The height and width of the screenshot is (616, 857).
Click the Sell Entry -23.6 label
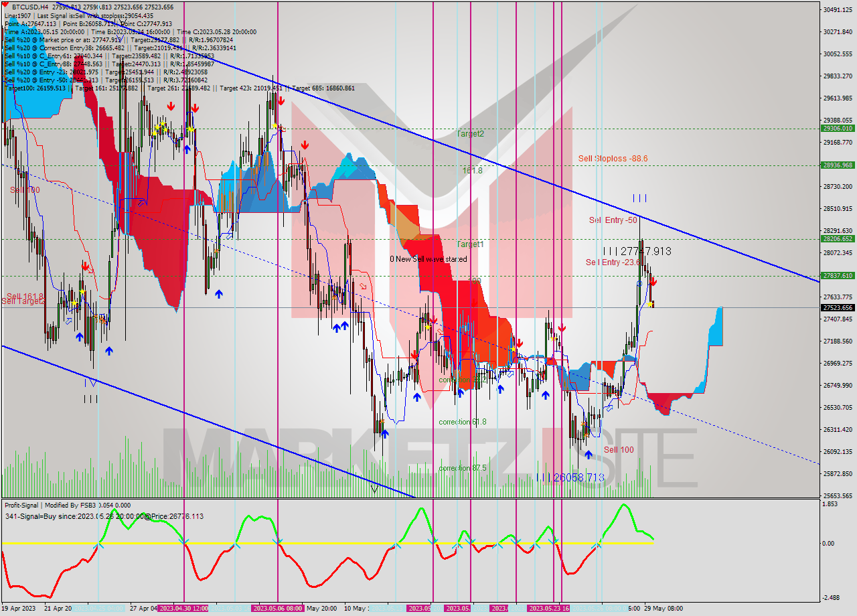click(612, 262)
